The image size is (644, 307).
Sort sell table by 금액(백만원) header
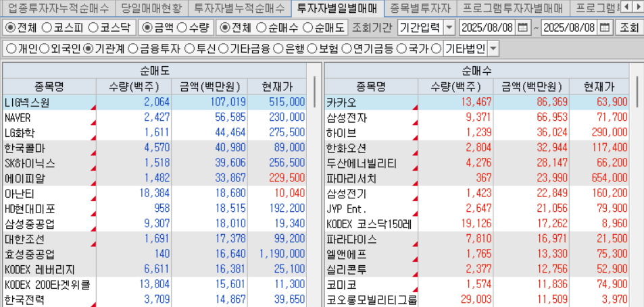pos(209,86)
